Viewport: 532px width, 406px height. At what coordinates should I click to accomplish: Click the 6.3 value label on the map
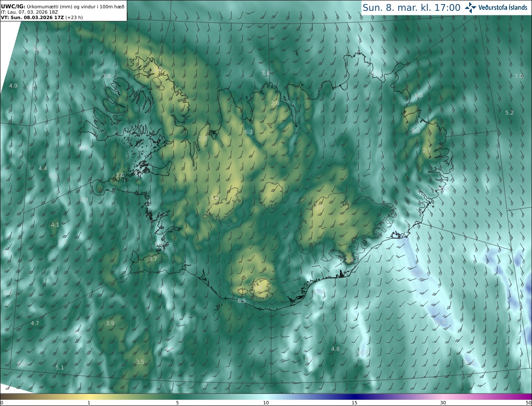click(249, 132)
